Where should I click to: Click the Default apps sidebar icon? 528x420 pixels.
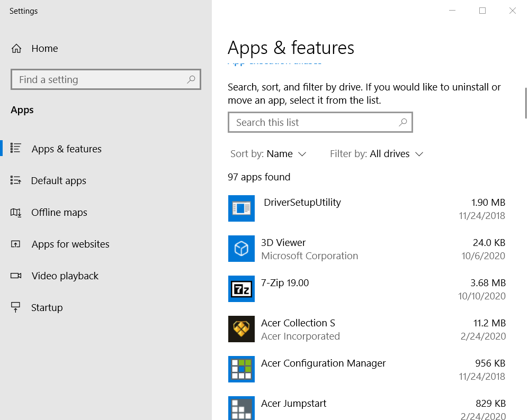click(x=15, y=180)
